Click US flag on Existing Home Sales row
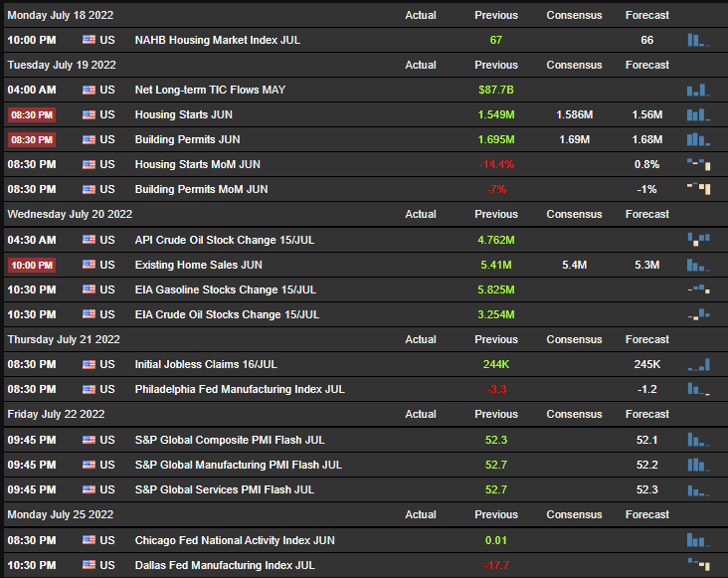The height and width of the screenshot is (578, 728). pos(89,265)
